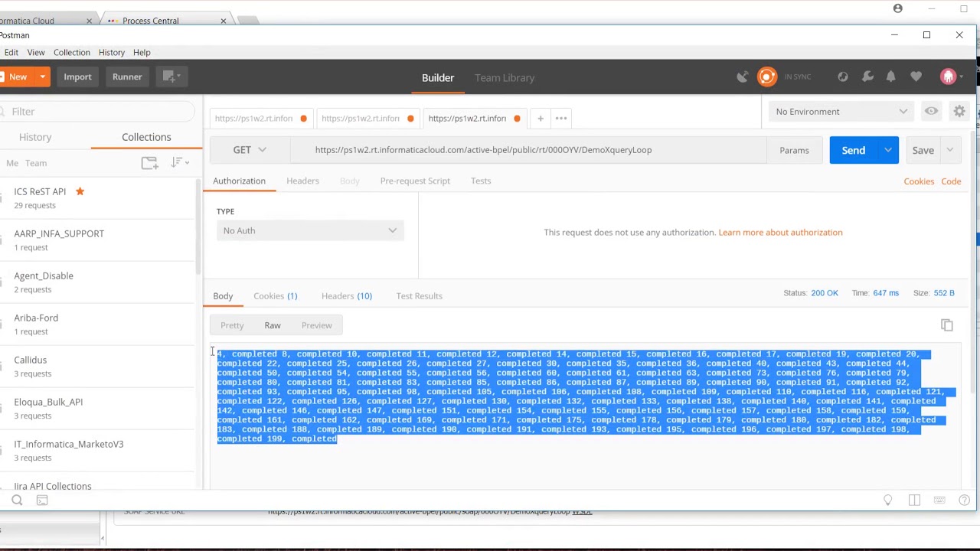Expand the Send button dropdown arrow
The height and width of the screenshot is (551, 980).
click(888, 151)
